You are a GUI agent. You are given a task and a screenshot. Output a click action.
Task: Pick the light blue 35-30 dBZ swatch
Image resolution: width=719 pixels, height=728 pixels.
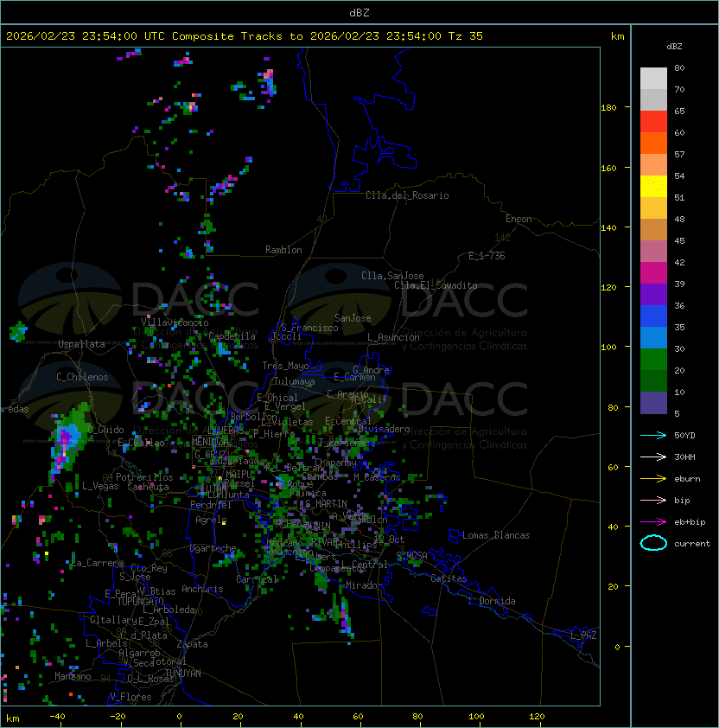[x=653, y=338]
